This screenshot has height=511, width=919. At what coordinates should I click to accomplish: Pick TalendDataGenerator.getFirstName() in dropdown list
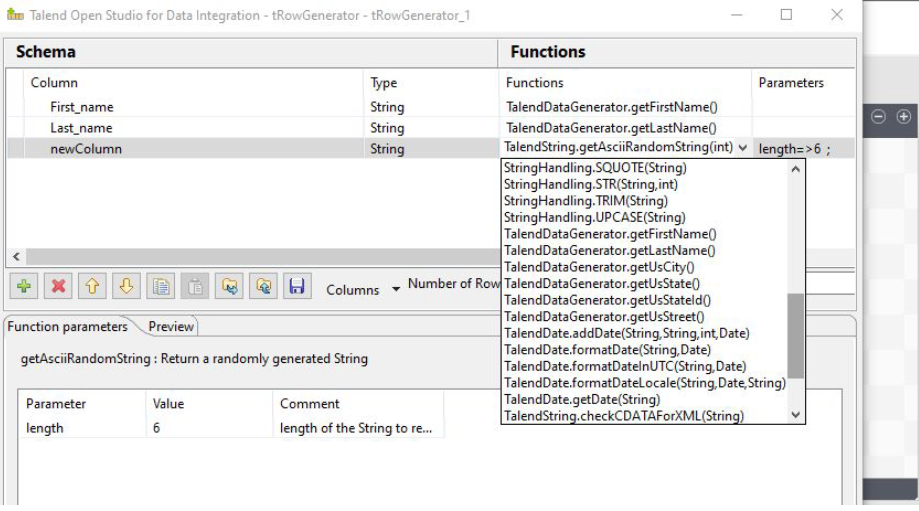(610, 234)
